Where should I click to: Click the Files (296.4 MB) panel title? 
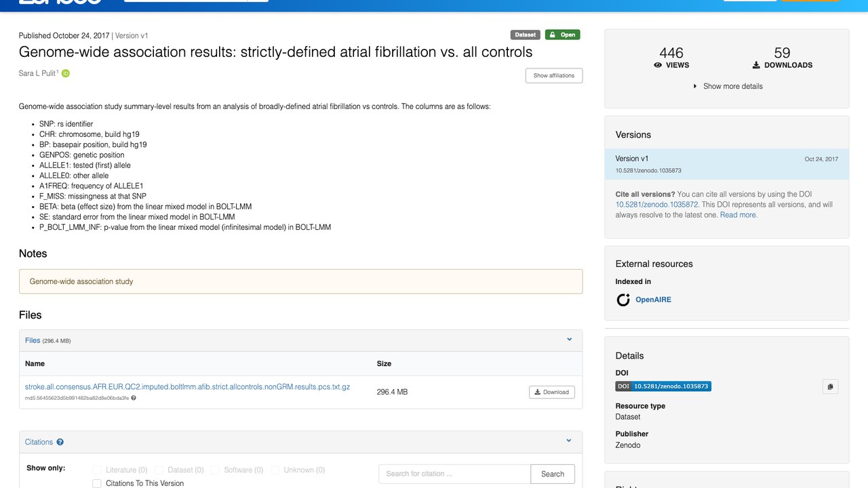pos(47,340)
